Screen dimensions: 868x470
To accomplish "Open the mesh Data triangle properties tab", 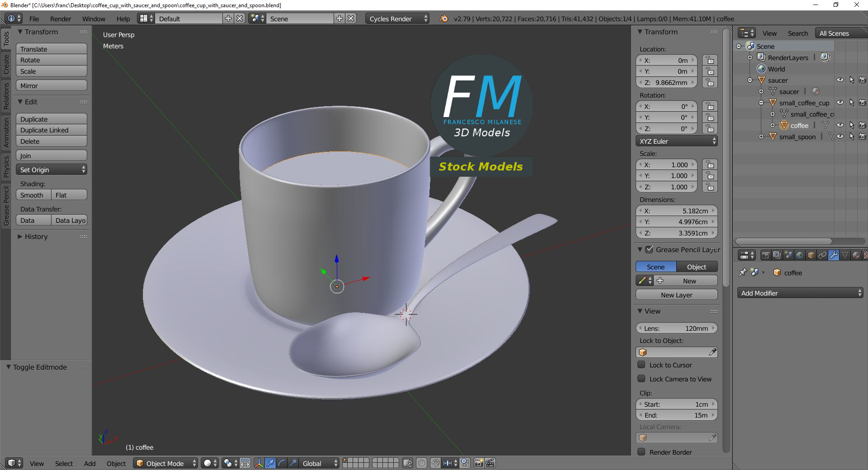I will coord(844,255).
